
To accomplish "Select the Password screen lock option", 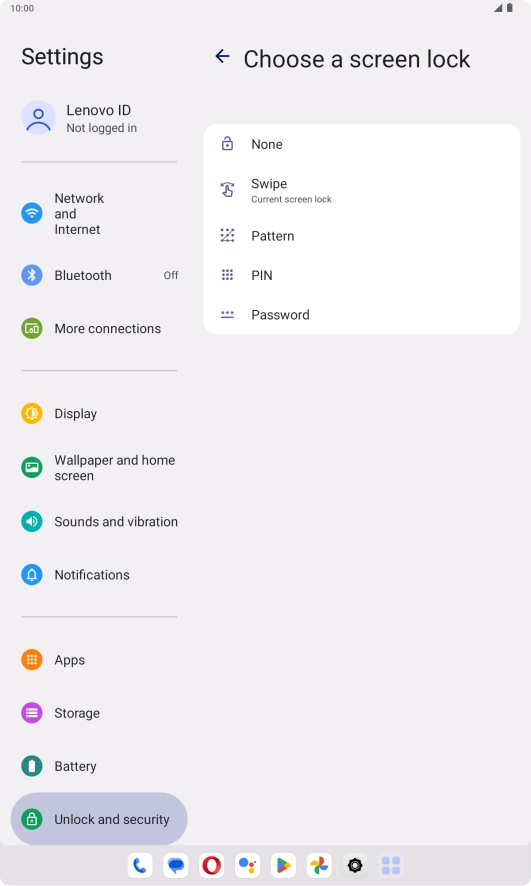I will (x=362, y=315).
